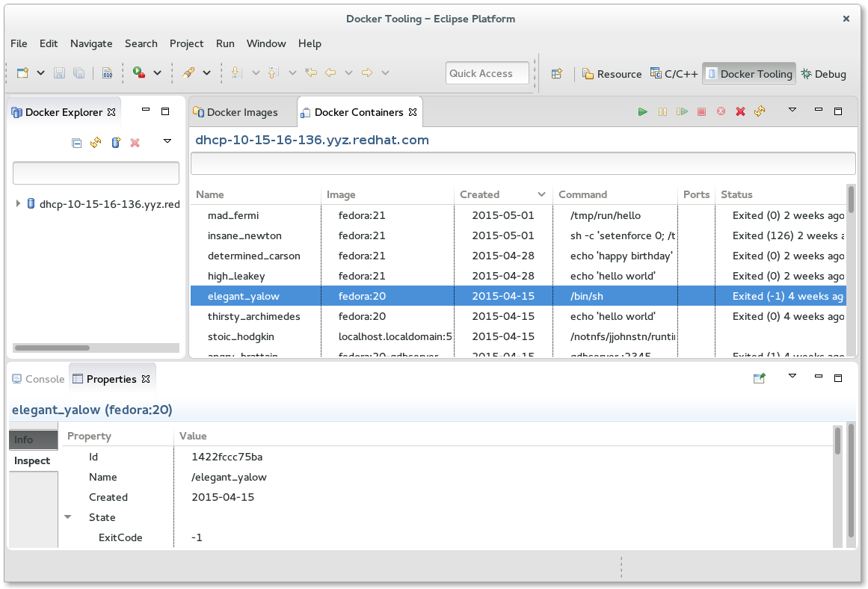Click the Forward navigation arrow

tap(367, 73)
